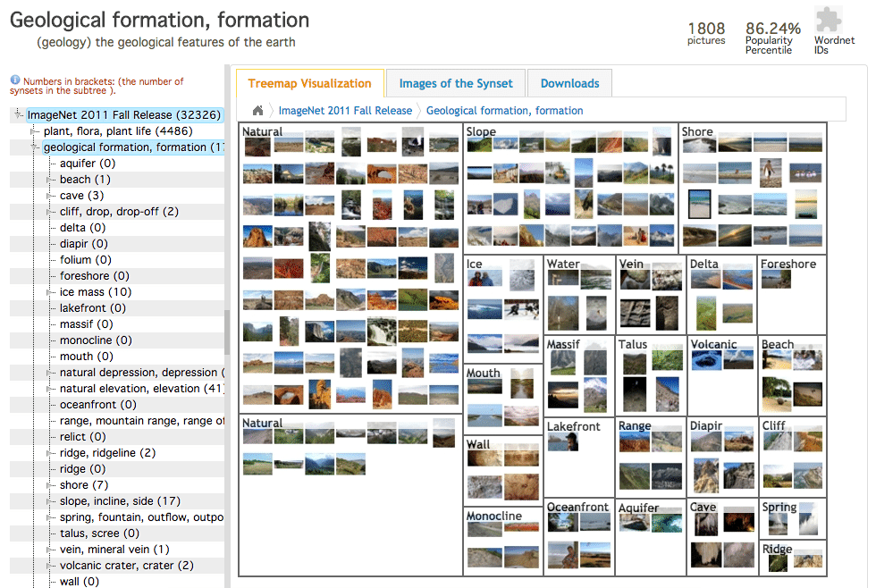Click the home icon in breadcrumb
Viewport: 876px width, 588px height.
pyautogui.click(x=257, y=111)
